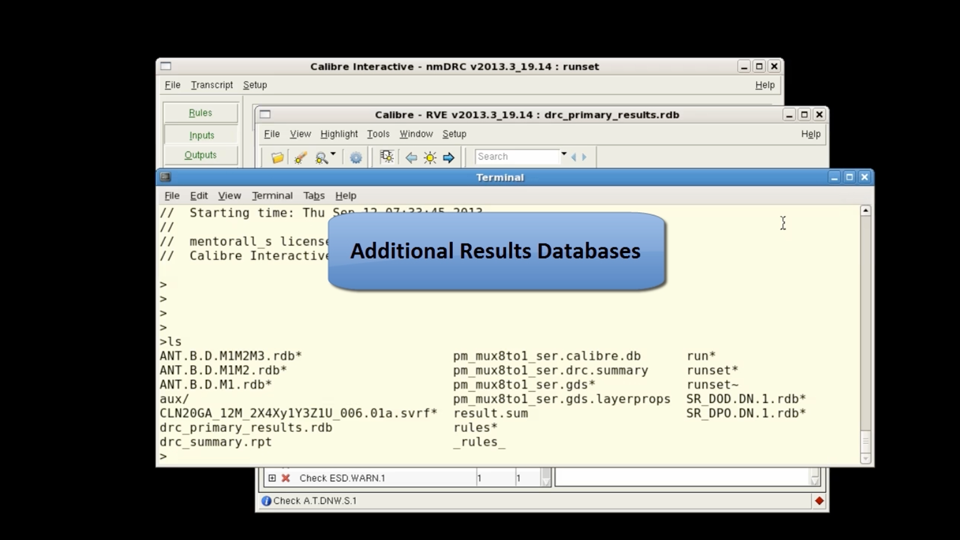Click the highlight-clear brush icon in RVE toolbar

300,157
